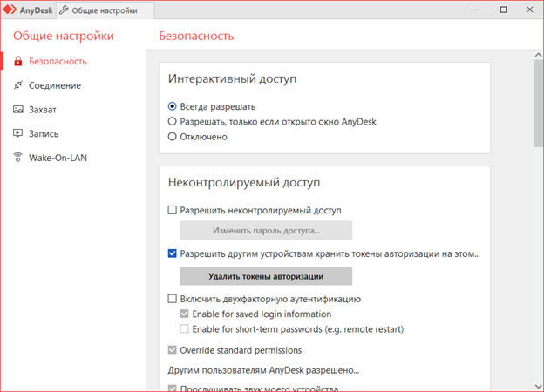This screenshot has width=544, height=392.
Task: Enable Разрешить неконтролируемый доступ checkbox
Action: pyautogui.click(x=172, y=210)
